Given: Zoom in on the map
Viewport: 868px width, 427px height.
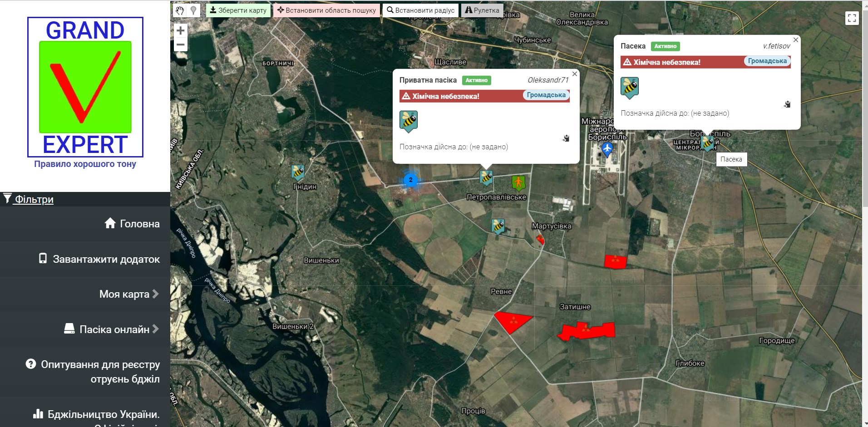Looking at the screenshot, I should click(x=181, y=30).
